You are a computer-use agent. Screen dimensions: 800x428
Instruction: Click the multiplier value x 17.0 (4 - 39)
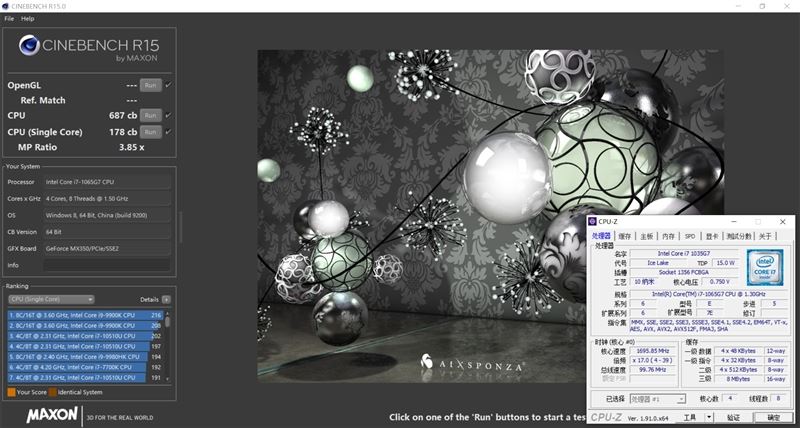coord(653,360)
